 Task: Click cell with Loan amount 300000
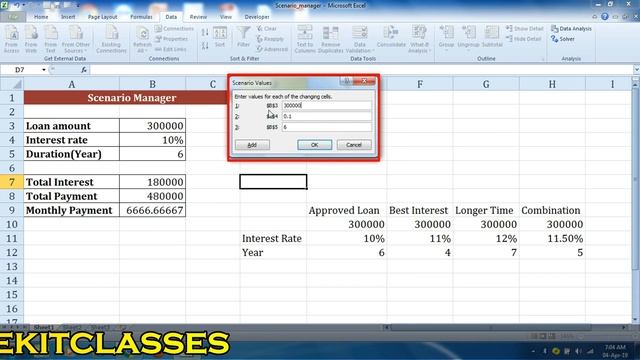point(152,126)
